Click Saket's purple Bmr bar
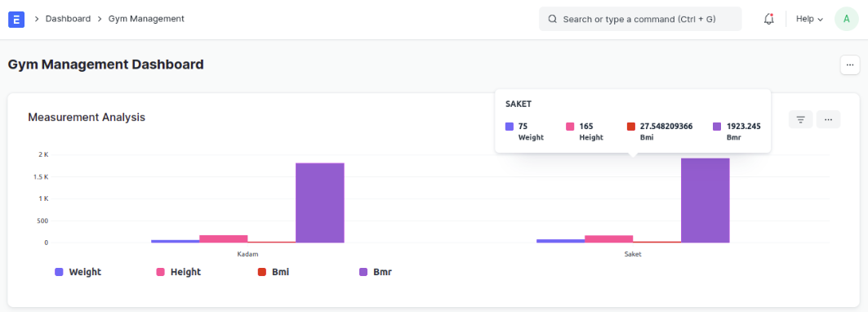 [706, 201]
